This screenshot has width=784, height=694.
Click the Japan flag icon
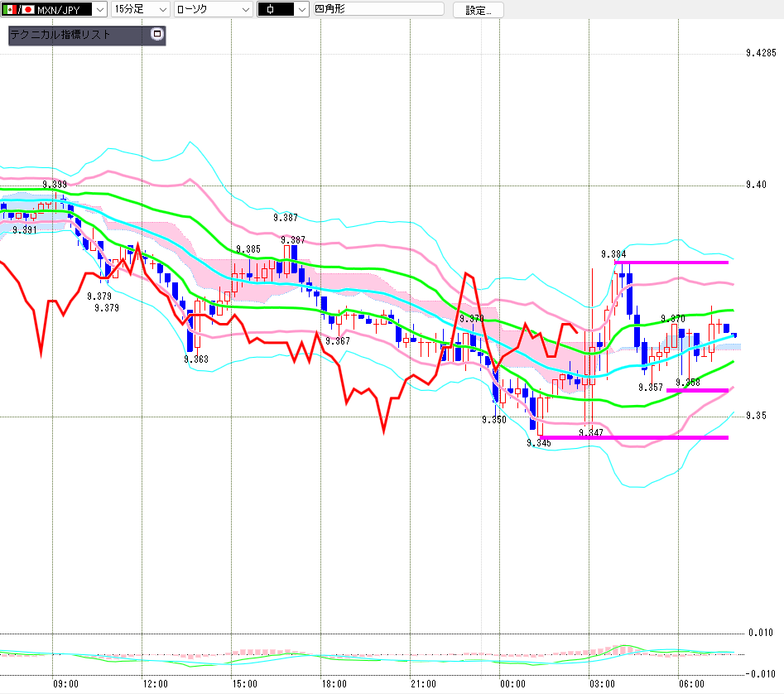point(28,9)
